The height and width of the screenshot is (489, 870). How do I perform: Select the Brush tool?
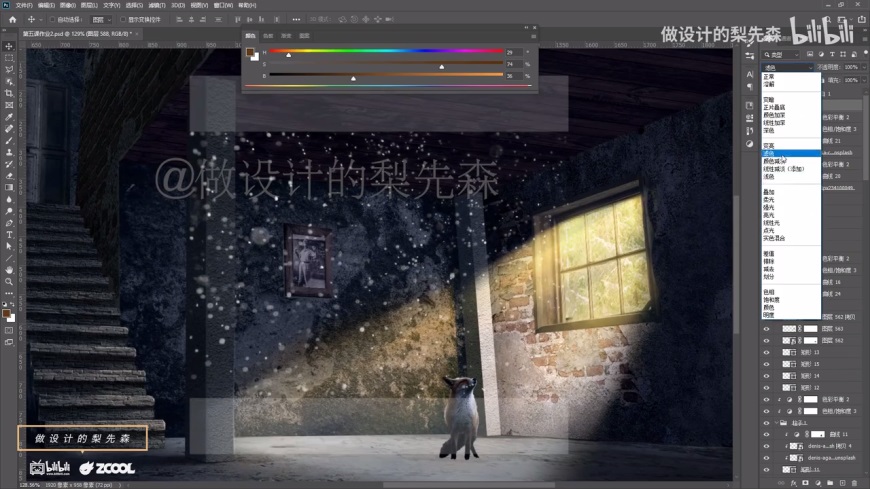click(9, 140)
